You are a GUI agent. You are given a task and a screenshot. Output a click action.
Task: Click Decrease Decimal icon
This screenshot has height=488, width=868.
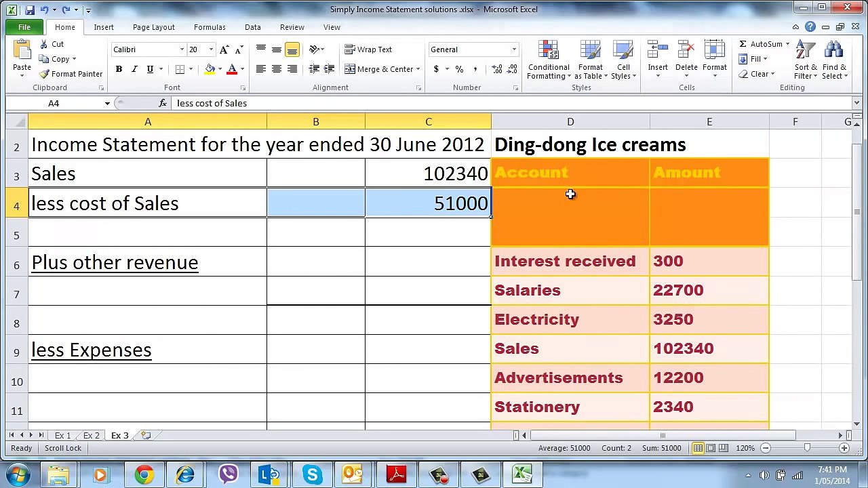pos(511,69)
